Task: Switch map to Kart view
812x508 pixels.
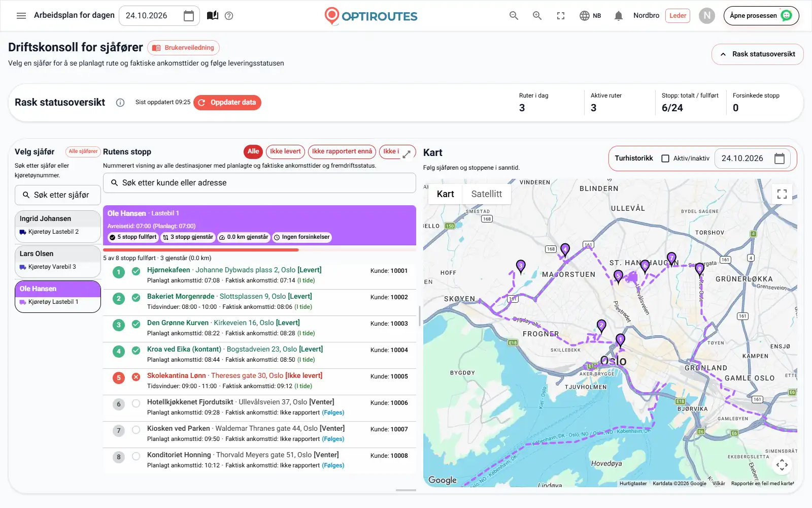Action: coord(445,194)
